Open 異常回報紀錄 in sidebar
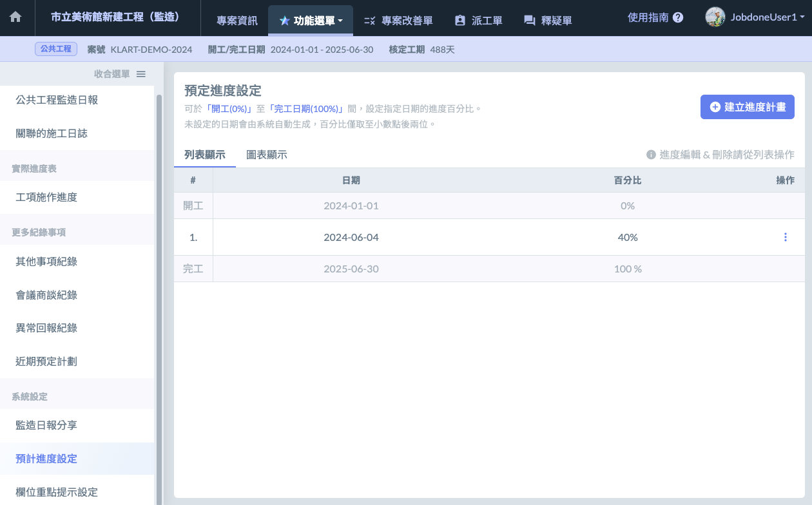 [x=77, y=328]
